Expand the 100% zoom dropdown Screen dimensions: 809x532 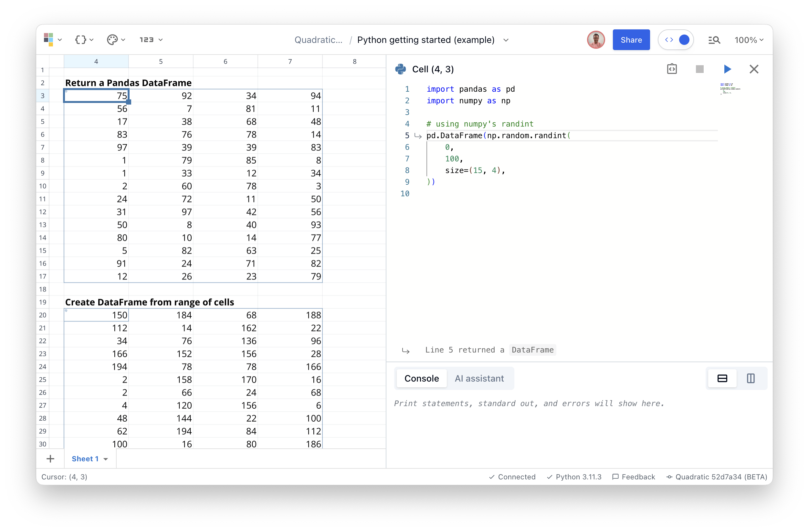[x=749, y=40]
